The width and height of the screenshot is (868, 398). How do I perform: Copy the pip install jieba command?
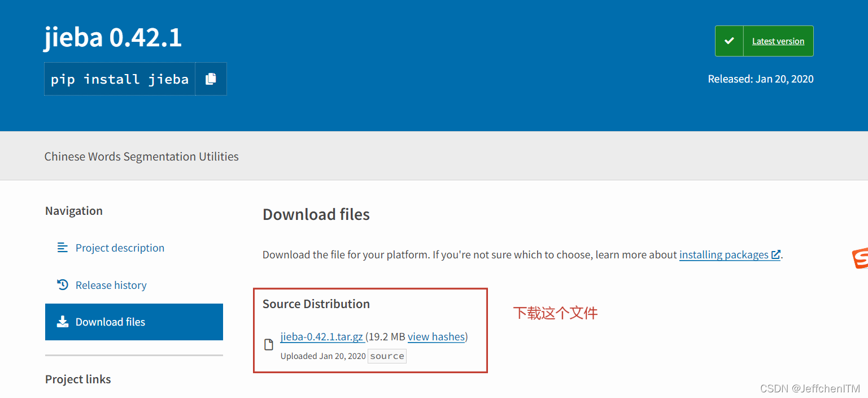click(211, 79)
